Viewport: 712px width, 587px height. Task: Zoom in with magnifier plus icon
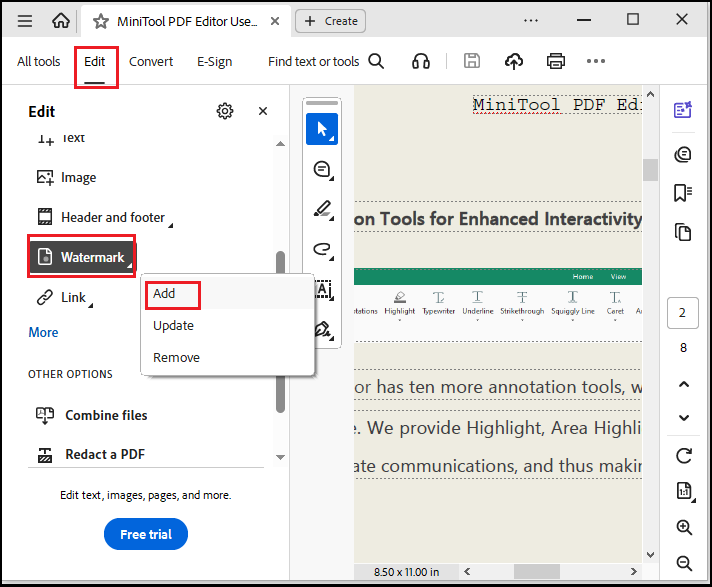(684, 527)
